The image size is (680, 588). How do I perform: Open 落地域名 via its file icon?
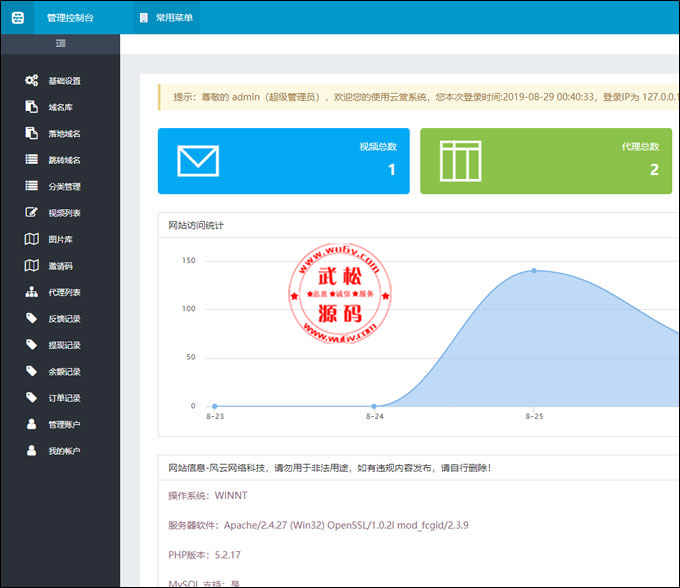click(31, 133)
